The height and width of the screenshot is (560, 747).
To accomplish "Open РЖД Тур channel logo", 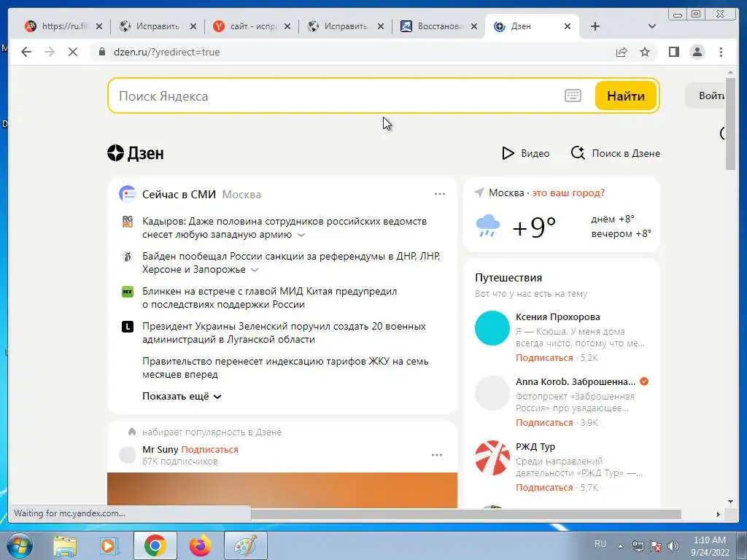I will click(492, 458).
